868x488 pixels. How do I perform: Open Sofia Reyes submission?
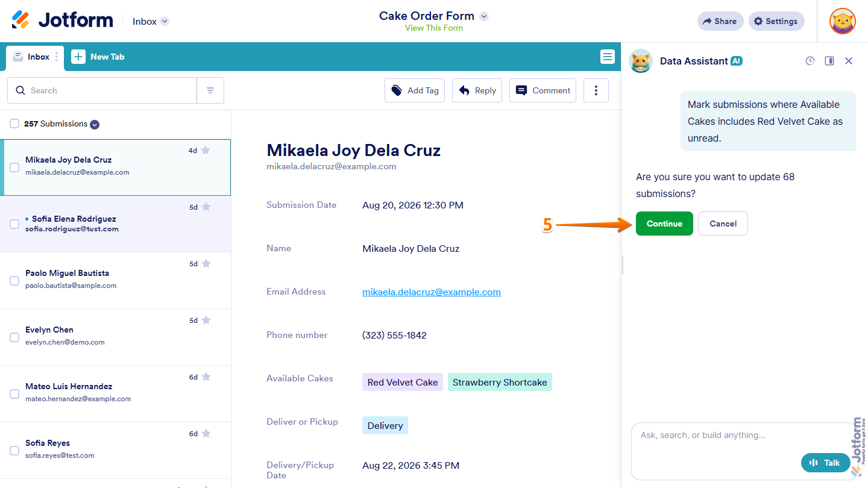(x=115, y=450)
